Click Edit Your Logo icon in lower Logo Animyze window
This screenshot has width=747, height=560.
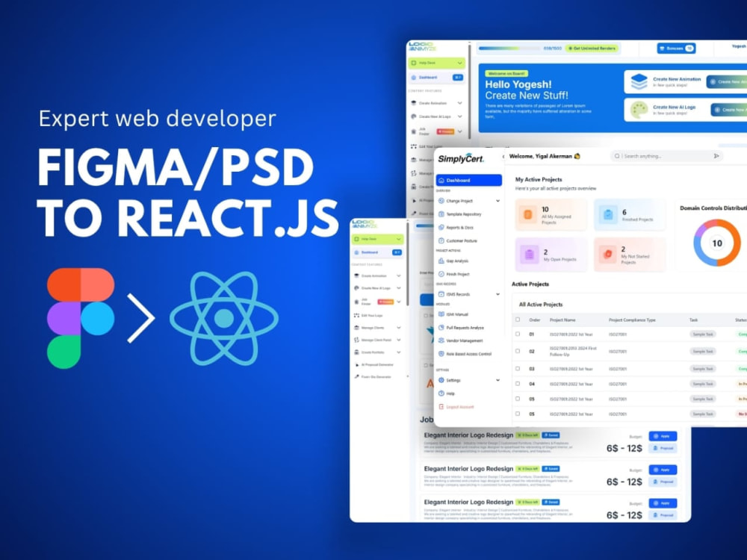pyautogui.click(x=356, y=315)
